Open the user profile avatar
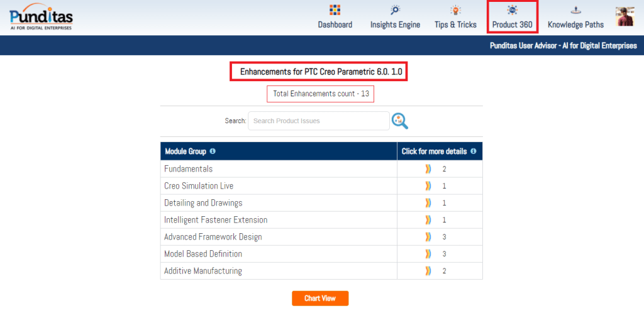This screenshot has height=313, width=644. pyautogui.click(x=625, y=16)
